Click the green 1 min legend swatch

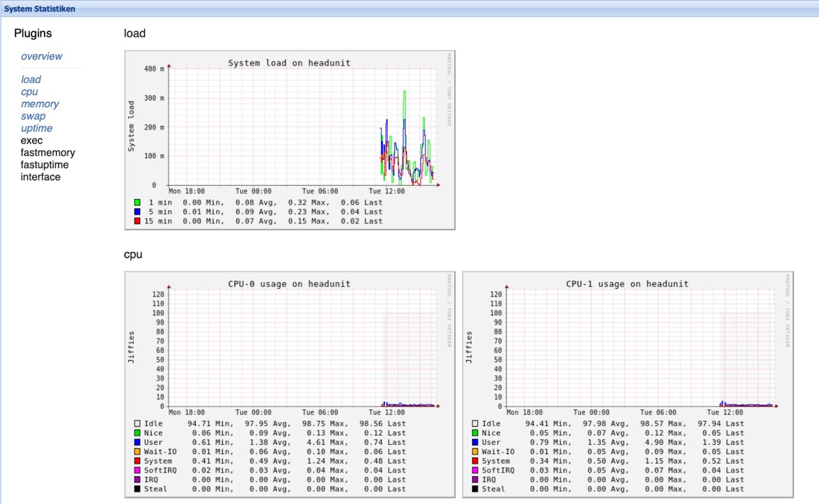[x=137, y=203]
